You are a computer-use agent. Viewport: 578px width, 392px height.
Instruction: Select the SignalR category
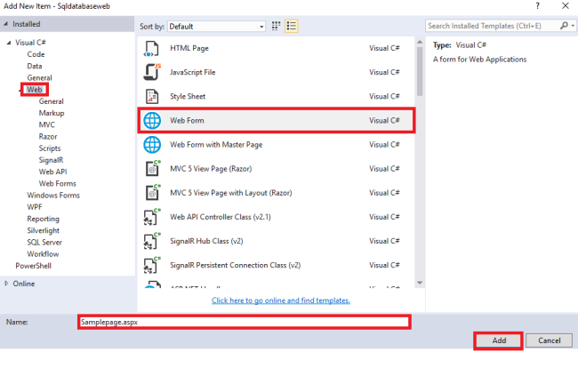tap(51, 160)
